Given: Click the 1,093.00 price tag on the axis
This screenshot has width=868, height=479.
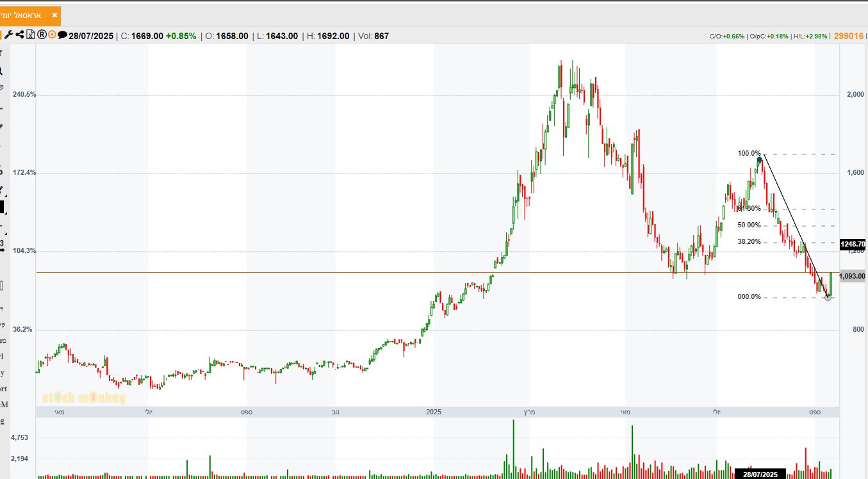Looking at the screenshot, I should click(852, 276).
